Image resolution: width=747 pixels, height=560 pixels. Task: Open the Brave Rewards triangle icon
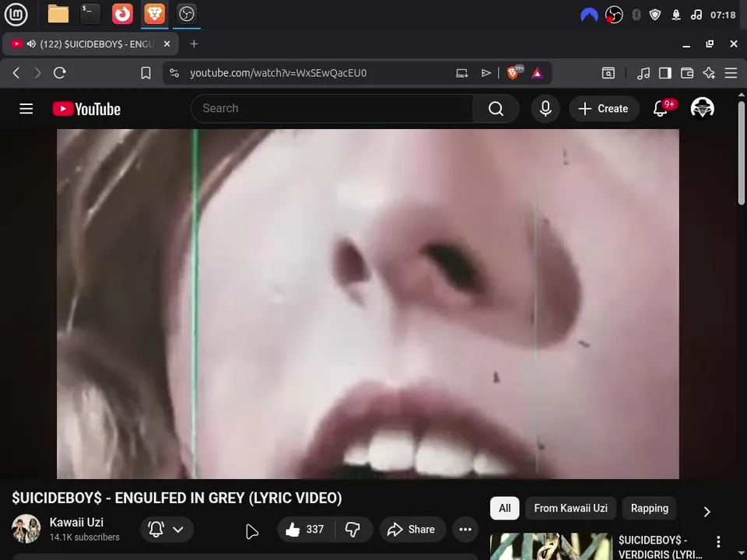(x=538, y=73)
